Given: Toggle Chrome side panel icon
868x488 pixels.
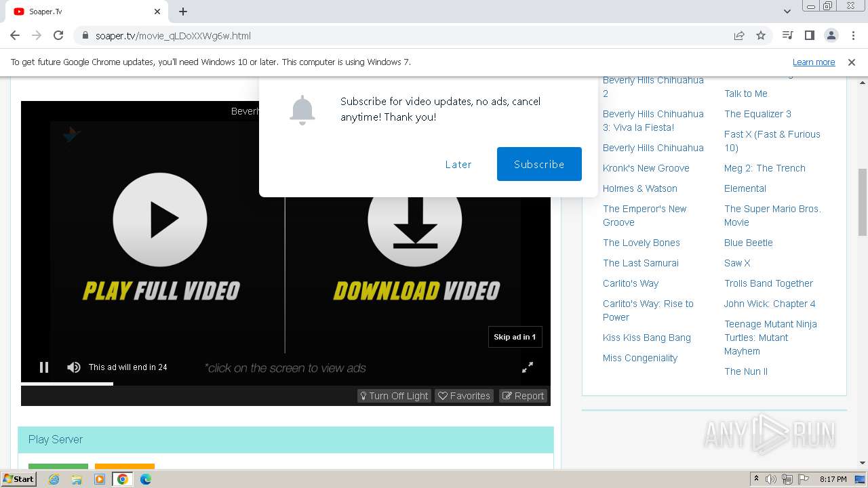Looking at the screenshot, I should (809, 35).
